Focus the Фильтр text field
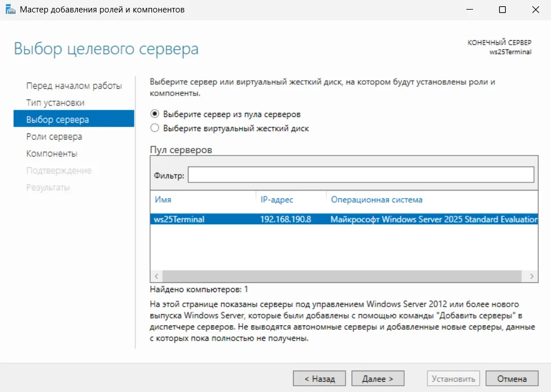Screen dimensions: 551x392 (x=361, y=175)
